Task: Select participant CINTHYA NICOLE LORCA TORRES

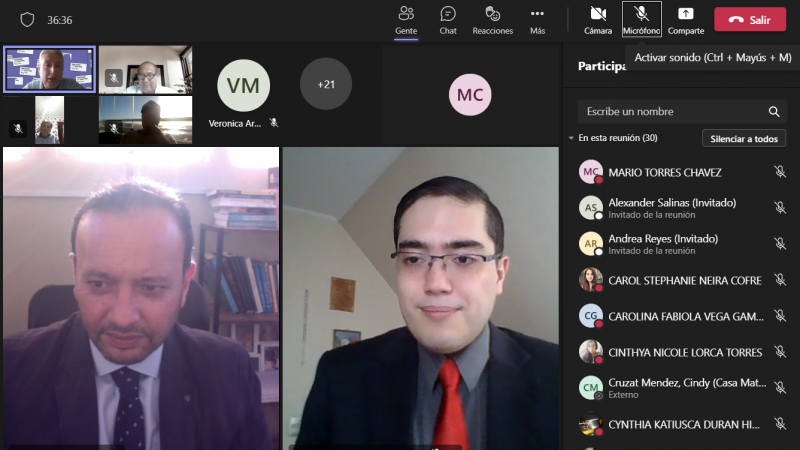Action: (681, 352)
